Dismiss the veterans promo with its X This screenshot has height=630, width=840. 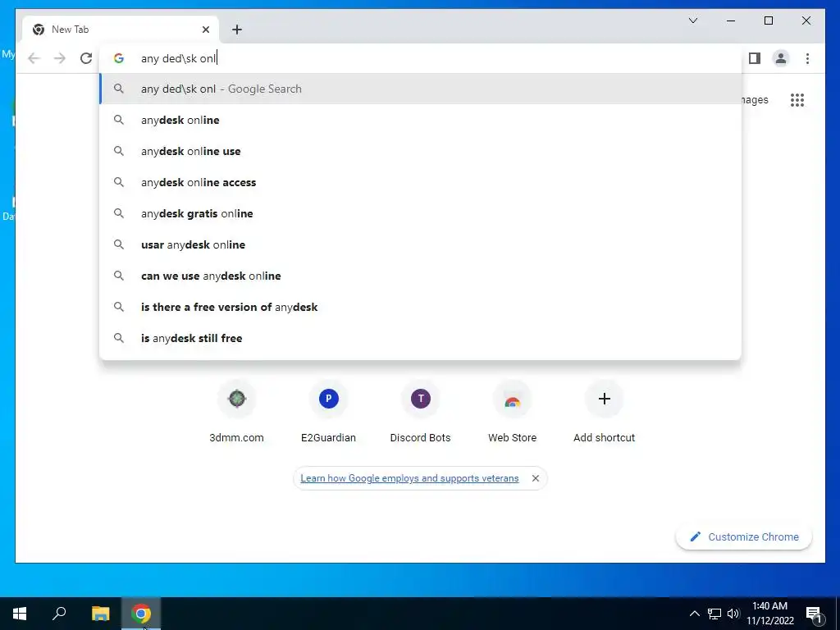click(535, 478)
